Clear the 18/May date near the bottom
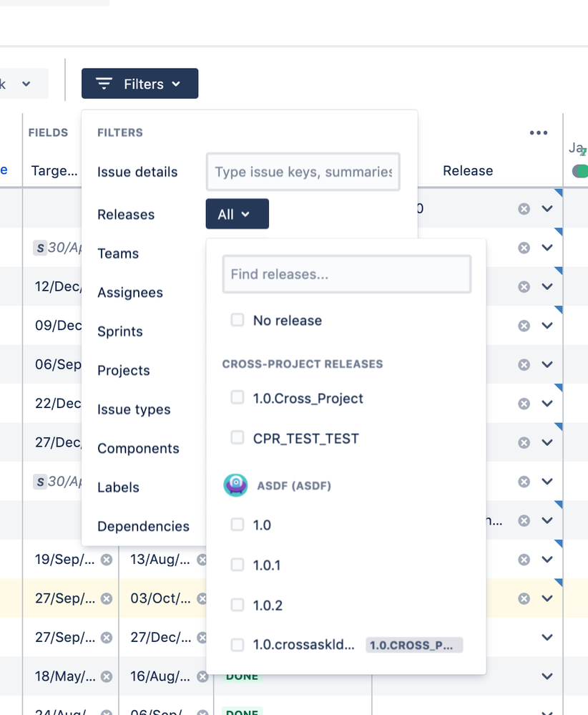Viewport: 588px width, 715px height. click(107, 676)
